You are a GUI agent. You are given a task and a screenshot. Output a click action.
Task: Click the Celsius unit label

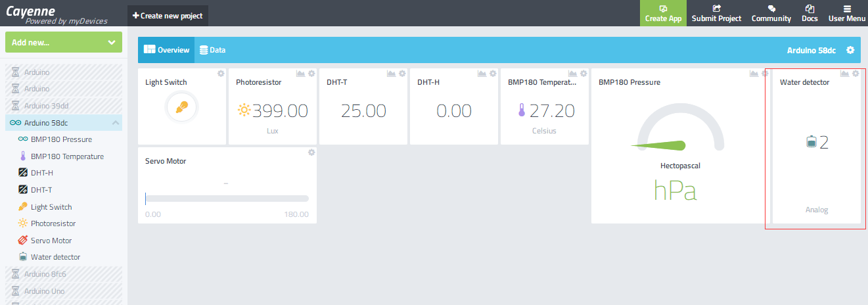click(x=544, y=131)
